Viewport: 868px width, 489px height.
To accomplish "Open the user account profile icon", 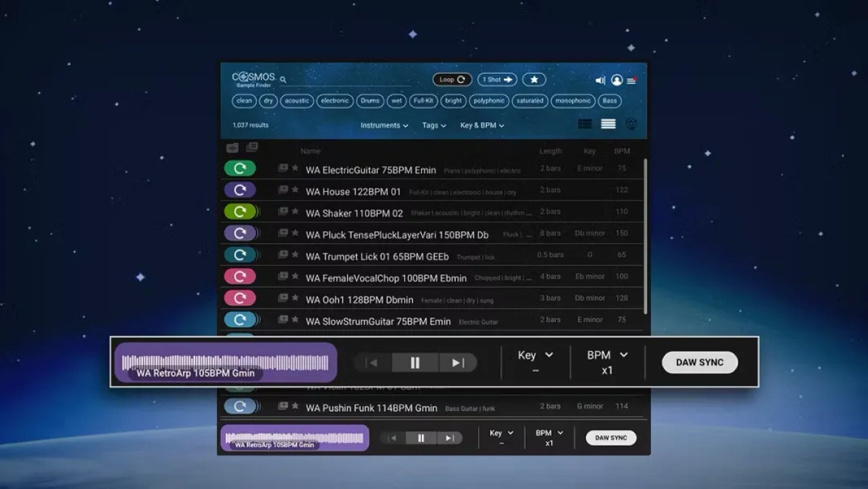I will pos(616,80).
